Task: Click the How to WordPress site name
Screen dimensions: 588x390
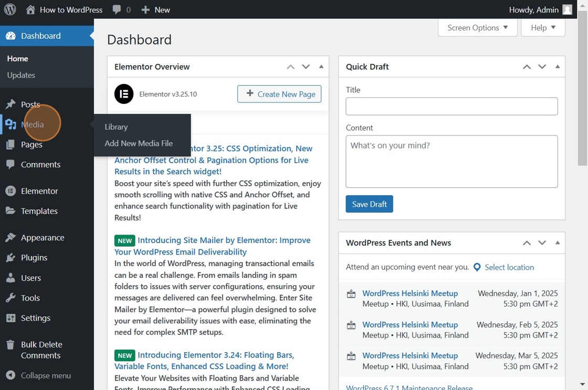Action: point(71,10)
